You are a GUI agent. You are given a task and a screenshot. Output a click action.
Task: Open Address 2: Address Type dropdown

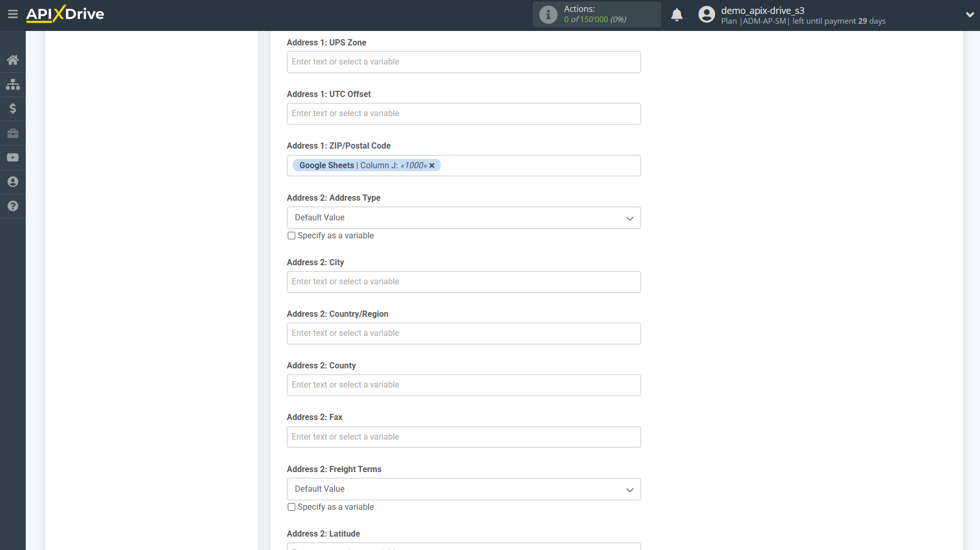click(463, 218)
